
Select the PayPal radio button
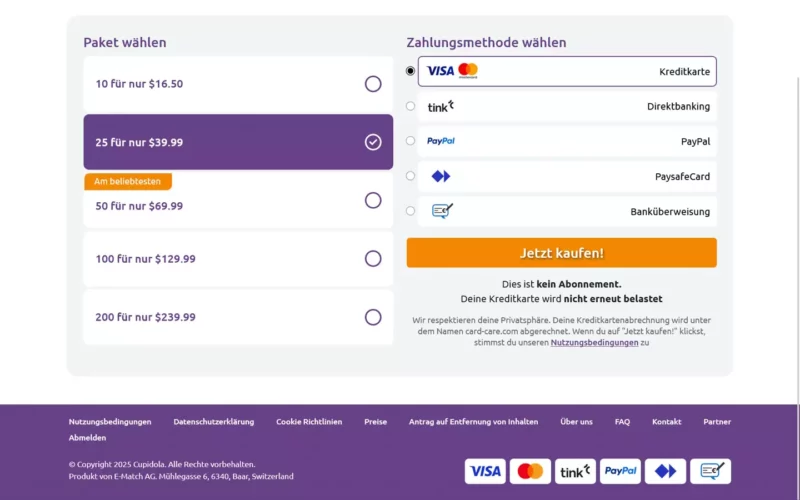(x=410, y=141)
